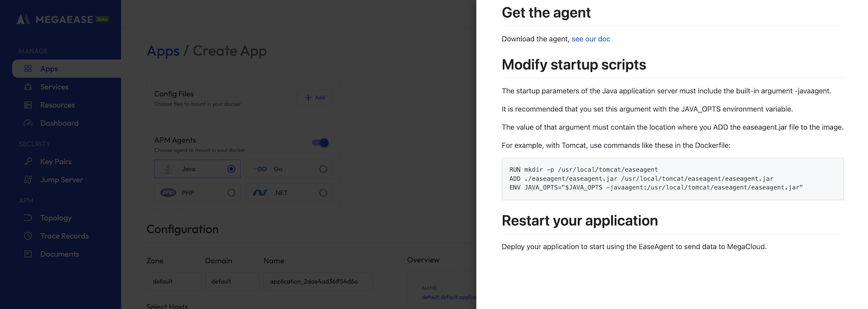
Task: Open the Domain default dropdown
Action: [x=232, y=281]
